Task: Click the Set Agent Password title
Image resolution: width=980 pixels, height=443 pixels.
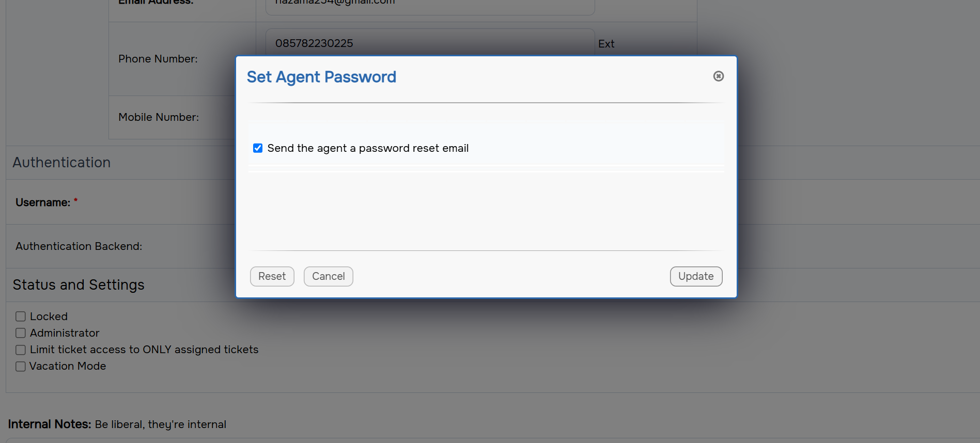Action: point(321,77)
